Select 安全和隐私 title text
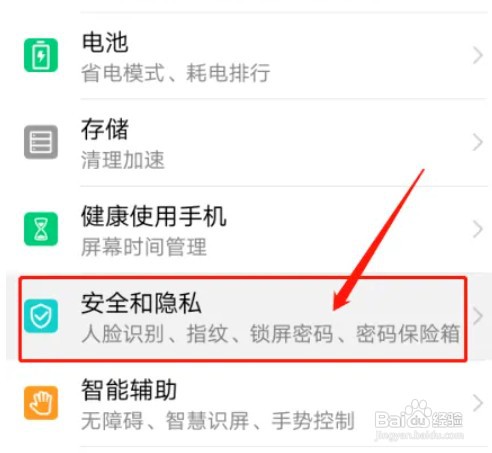This screenshot has width=492, height=453. [141, 303]
